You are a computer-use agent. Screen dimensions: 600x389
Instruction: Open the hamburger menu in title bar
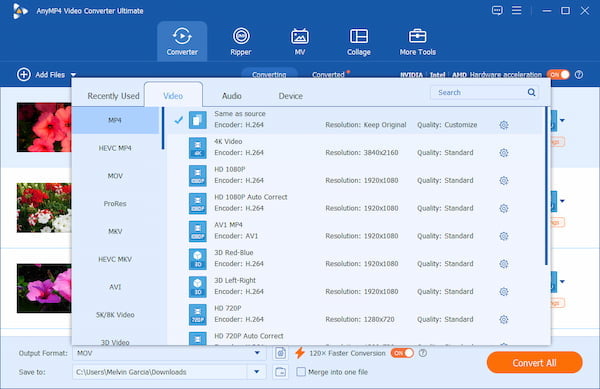point(517,10)
